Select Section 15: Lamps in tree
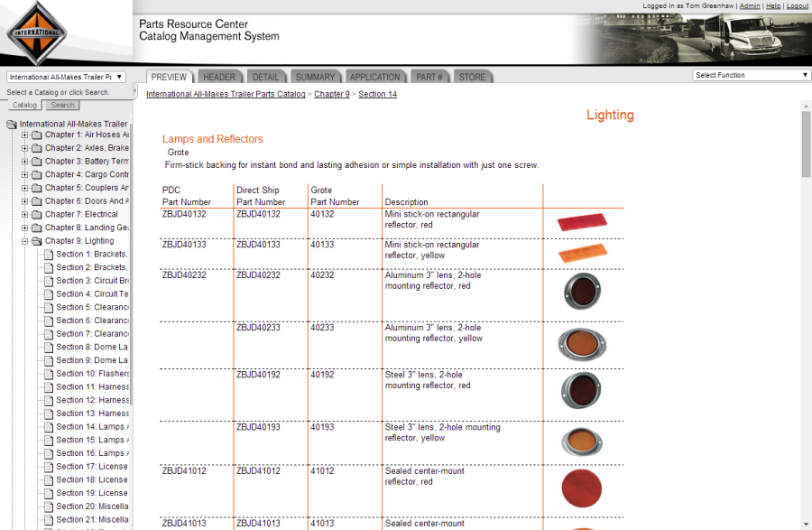 coord(93,441)
